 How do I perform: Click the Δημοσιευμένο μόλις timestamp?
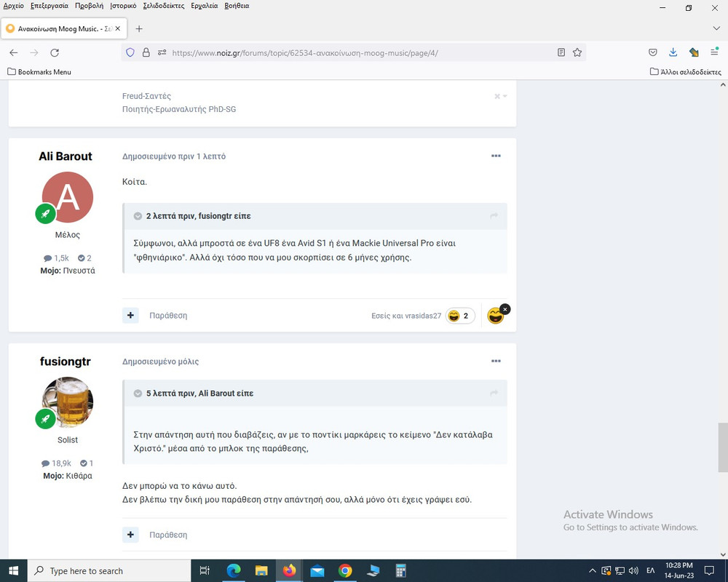coord(161,362)
